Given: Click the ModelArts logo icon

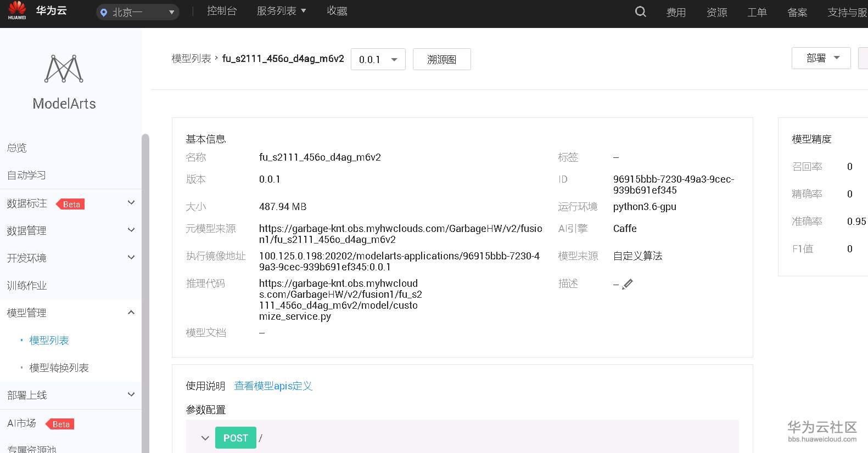Looking at the screenshot, I should pos(64,69).
